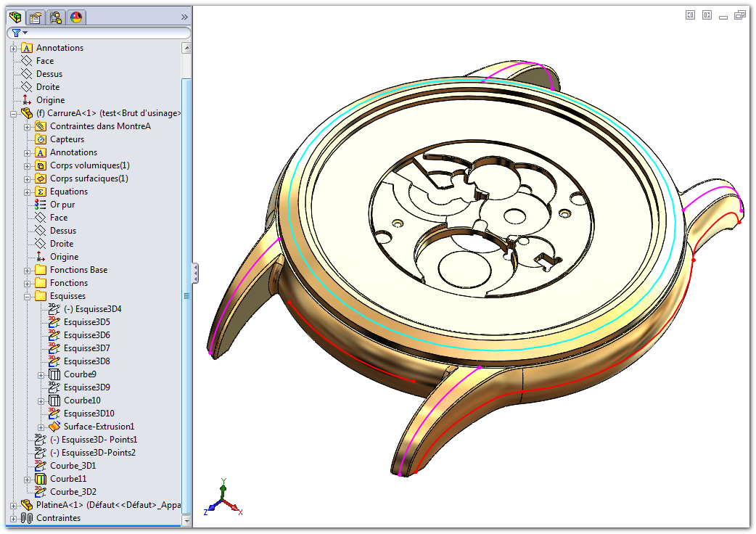The image size is (756, 534).
Task: Select the Courbe_3D2 tree item
Action: [73, 492]
